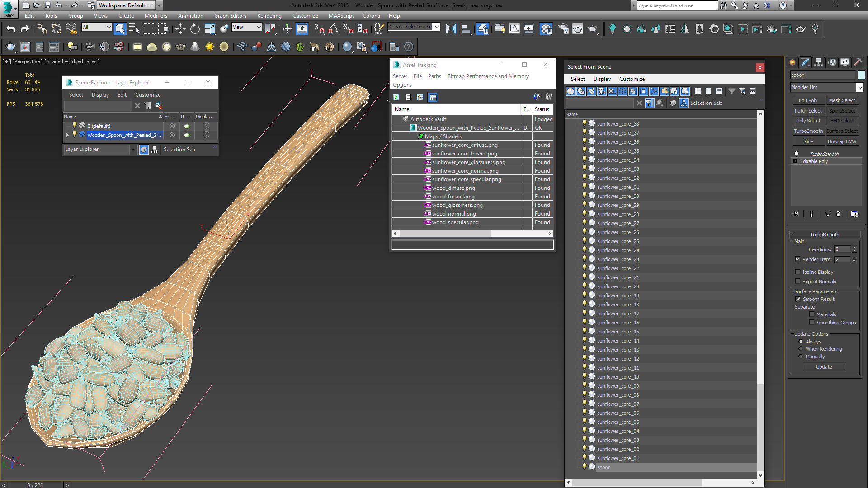Open the MAXScript menu
The height and width of the screenshot is (488, 868).
click(341, 15)
